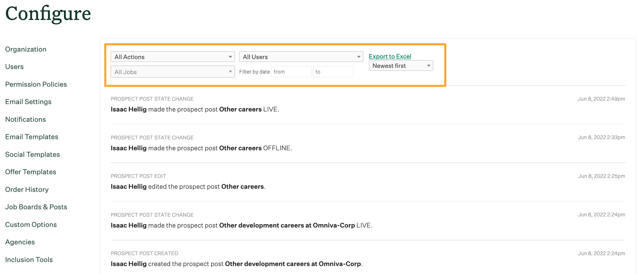
Task: Open Job Boards & Posts
Action: pos(36,207)
